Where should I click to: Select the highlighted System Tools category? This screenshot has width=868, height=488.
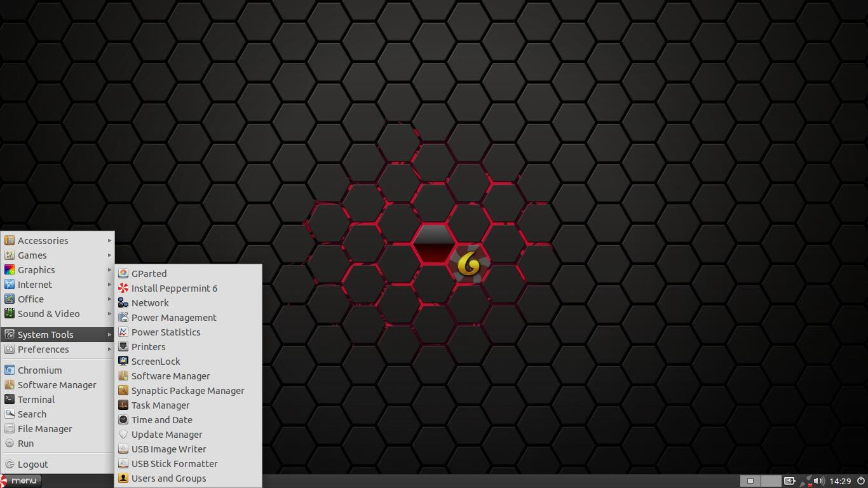tap(57, 335)
